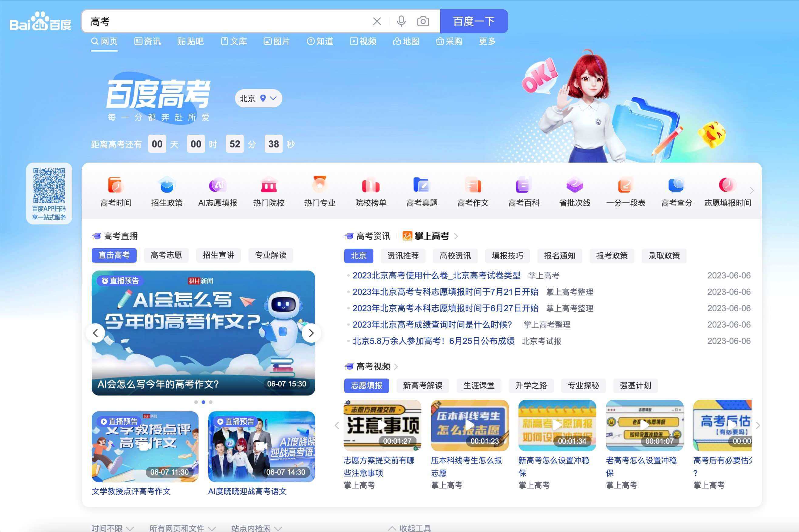Go to previous live broadcast slide
Screen dimensions: 799x532
click(95, 333)
